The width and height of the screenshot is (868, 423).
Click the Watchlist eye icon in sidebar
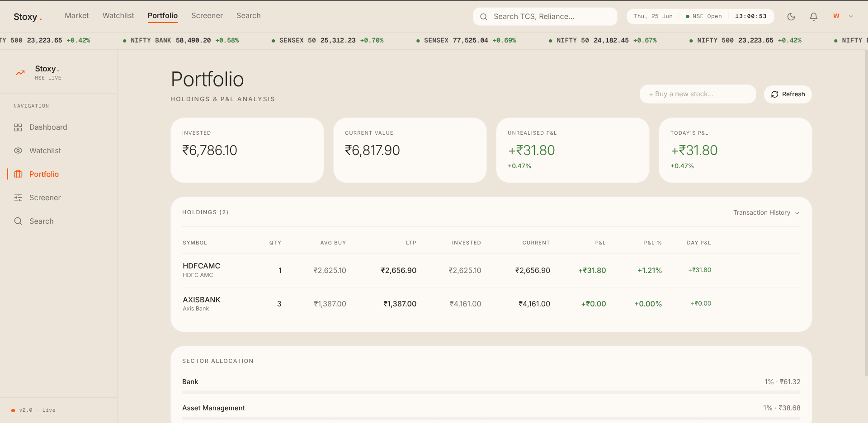pos(18,151)
